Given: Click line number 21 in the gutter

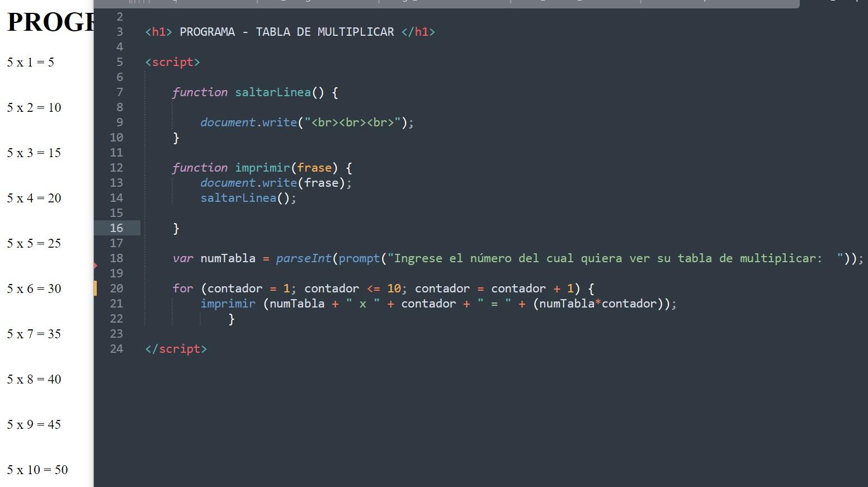Looking at the screenshot, I should click(x=116, y=304).
